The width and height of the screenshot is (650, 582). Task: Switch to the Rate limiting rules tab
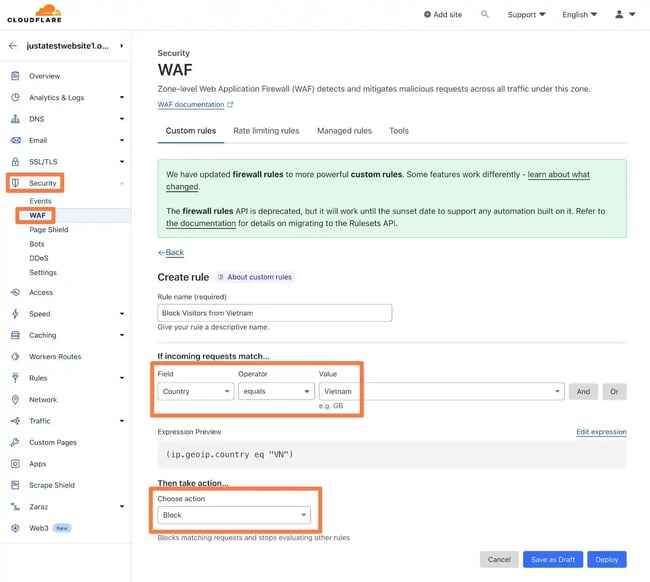click(x=266, y=131)
